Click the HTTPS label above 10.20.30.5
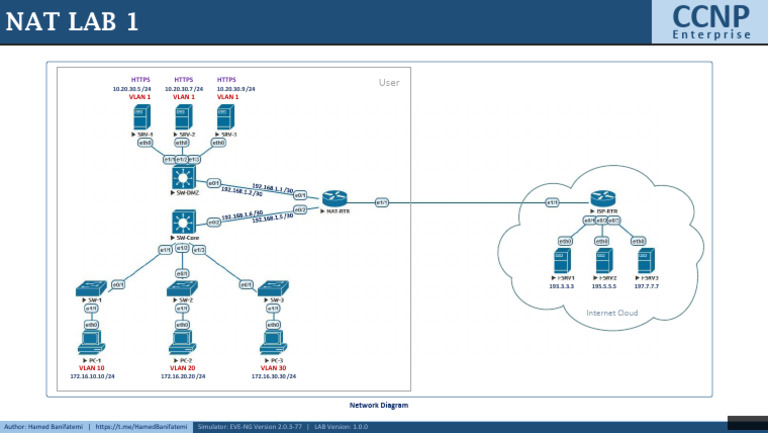This screenshot has width=768, height=433. (141, 79)
